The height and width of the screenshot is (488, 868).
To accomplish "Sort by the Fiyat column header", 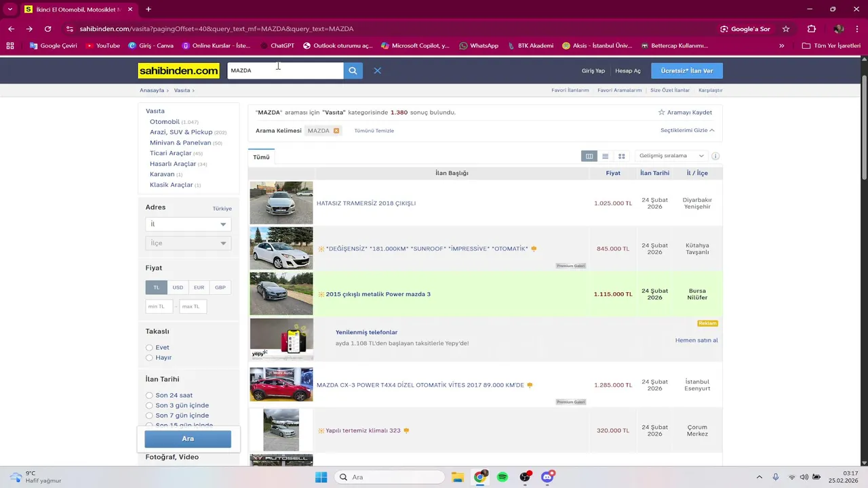I will pos(613,173).
